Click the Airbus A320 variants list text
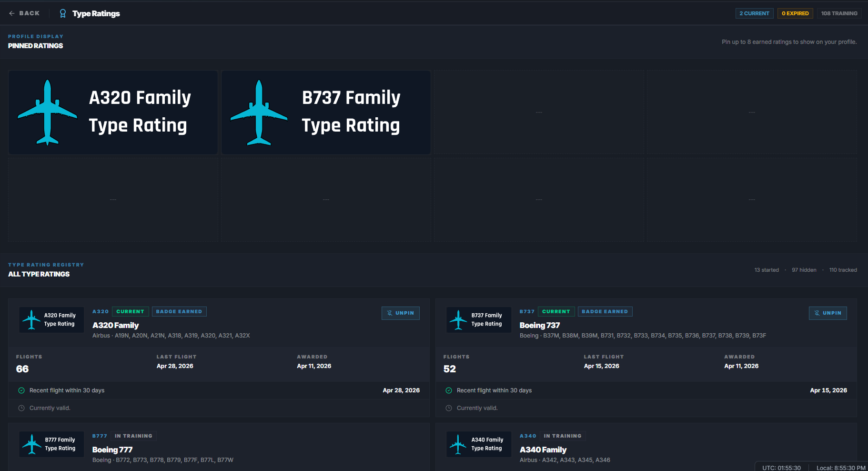Image resolution: width=868 pixels, height=471 pixels. [x=171, y=336]
